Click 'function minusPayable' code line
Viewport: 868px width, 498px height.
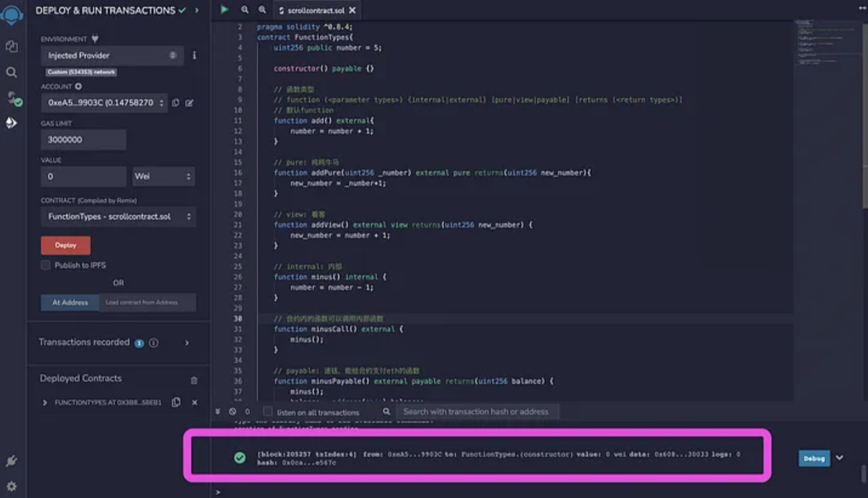coord(413,381)
